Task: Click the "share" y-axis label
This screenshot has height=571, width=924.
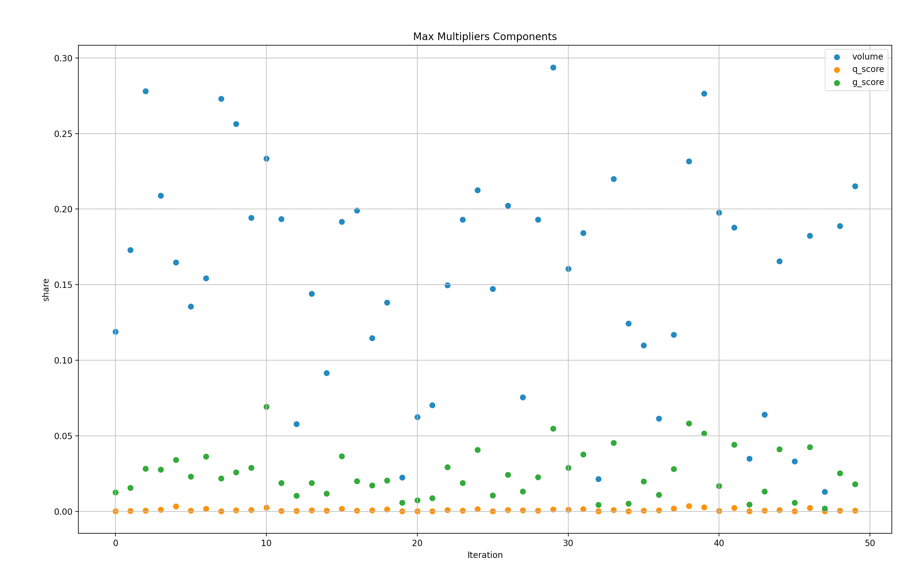Action: (x=46, y=290)
